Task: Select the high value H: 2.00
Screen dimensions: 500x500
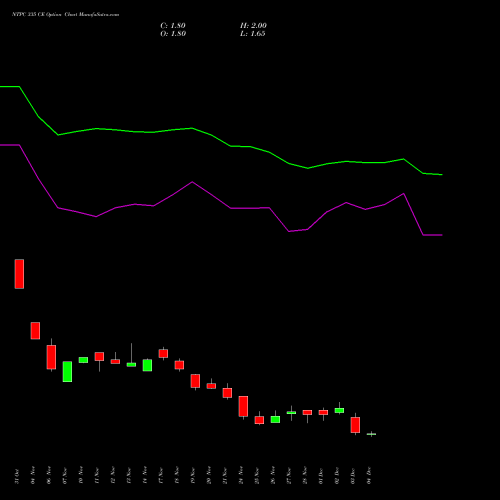Action: click(253, 26)
